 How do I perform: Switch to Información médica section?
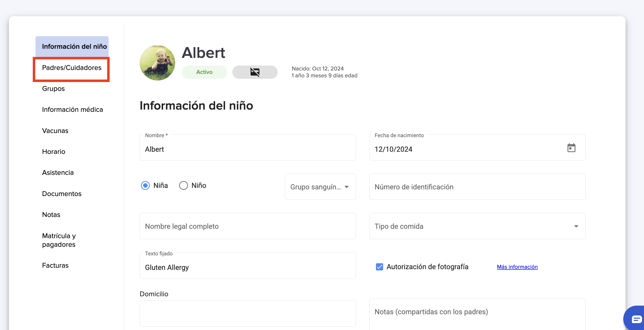(72, 109)
